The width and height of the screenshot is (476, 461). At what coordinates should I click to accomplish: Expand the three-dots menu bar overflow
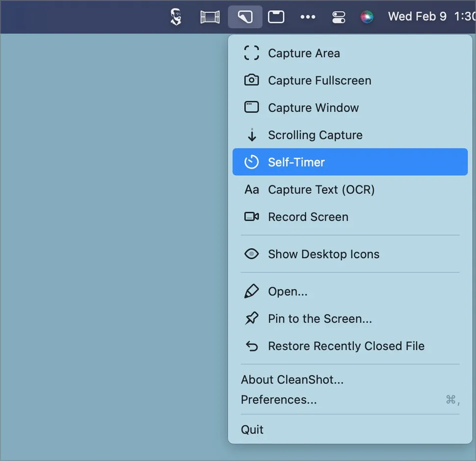point(308,17)
